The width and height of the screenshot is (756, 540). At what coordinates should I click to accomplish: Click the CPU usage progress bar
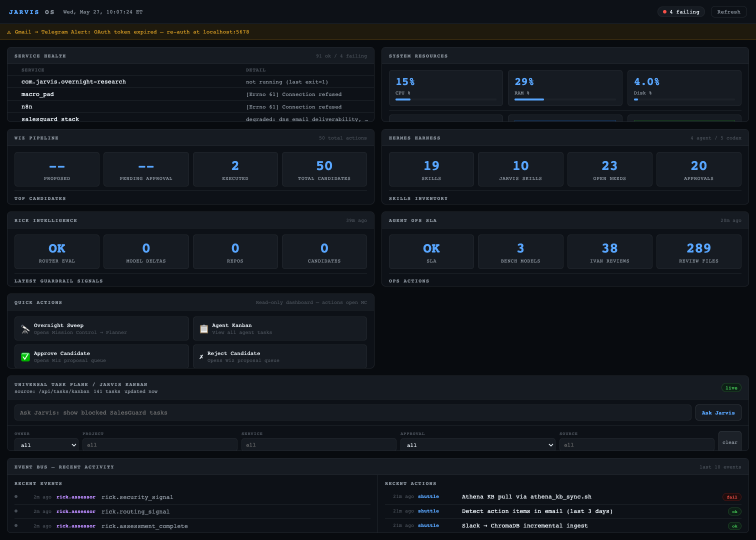[445, 99]
